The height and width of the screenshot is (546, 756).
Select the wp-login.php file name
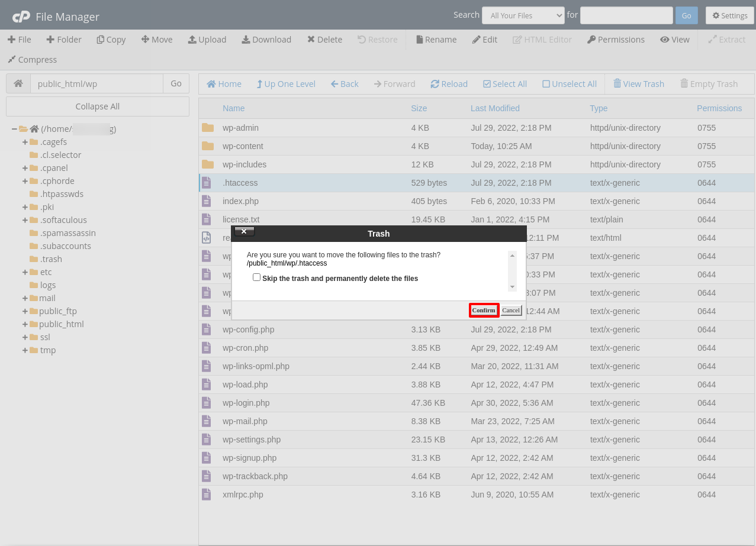tap(246, 403)
